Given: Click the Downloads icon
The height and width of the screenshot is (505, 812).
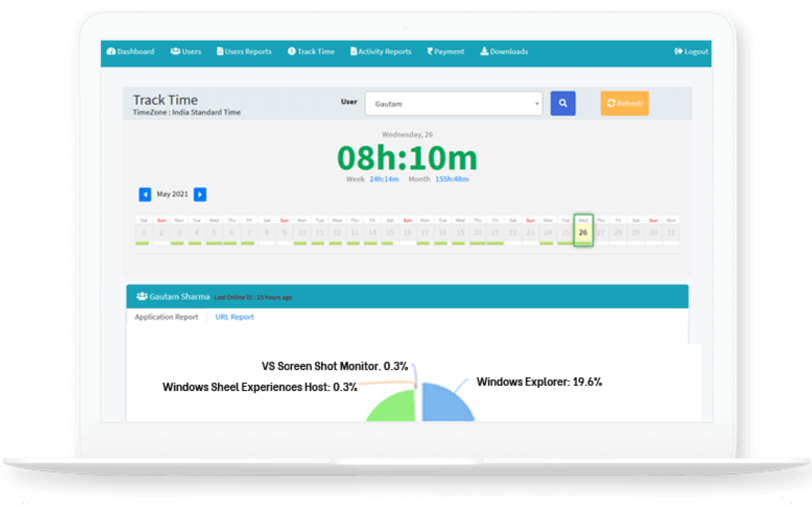Looking at the screenshot, I should [x=484, y=51].
